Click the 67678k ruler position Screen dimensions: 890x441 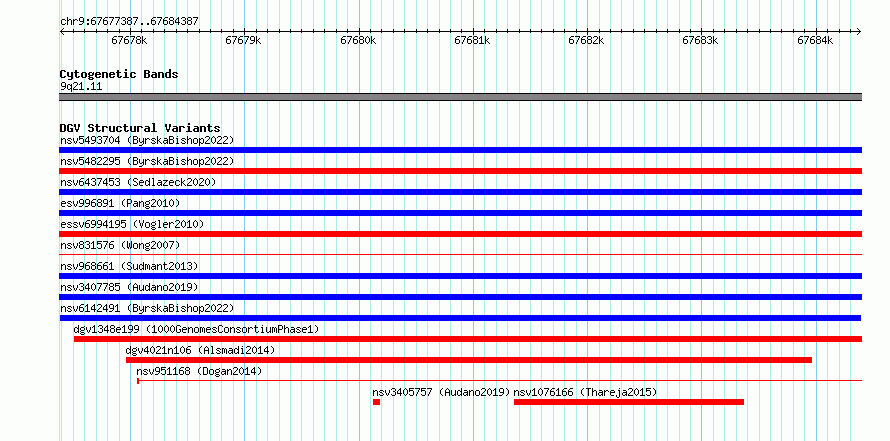coord(129,40)
